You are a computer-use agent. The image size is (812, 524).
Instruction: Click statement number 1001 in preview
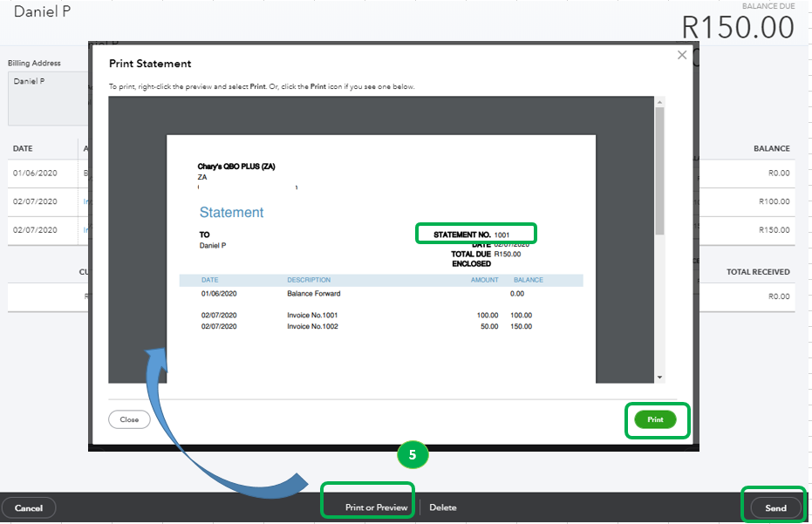coord(502,235)
